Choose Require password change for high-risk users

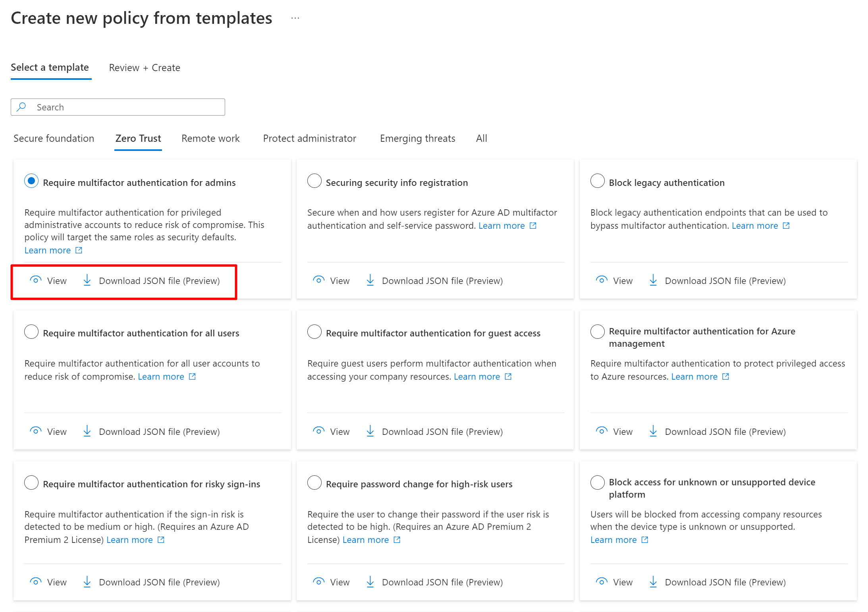314,483
